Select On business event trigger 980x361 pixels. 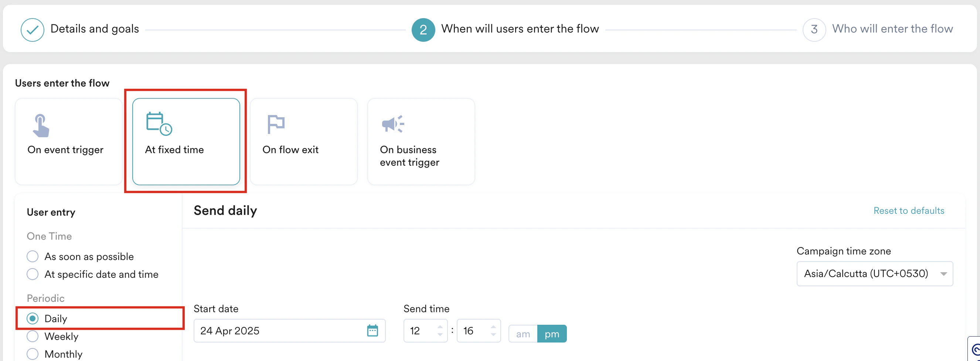point(421,142)
